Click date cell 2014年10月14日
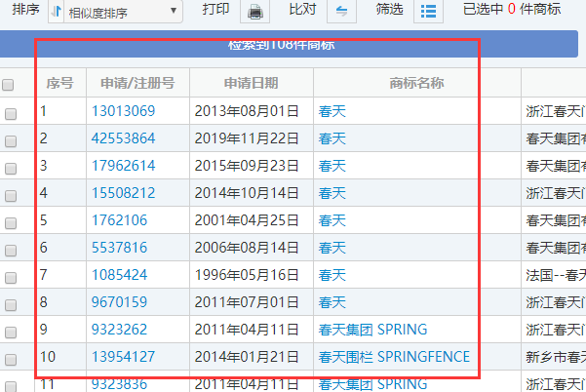 coord(247,193)
